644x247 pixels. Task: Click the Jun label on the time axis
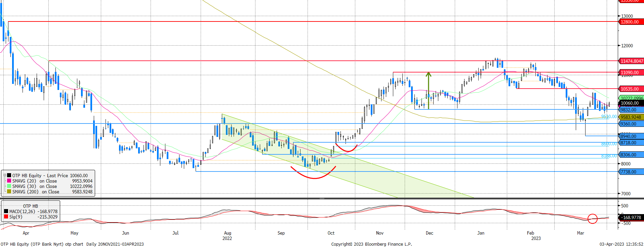click(x=125, y=233)
